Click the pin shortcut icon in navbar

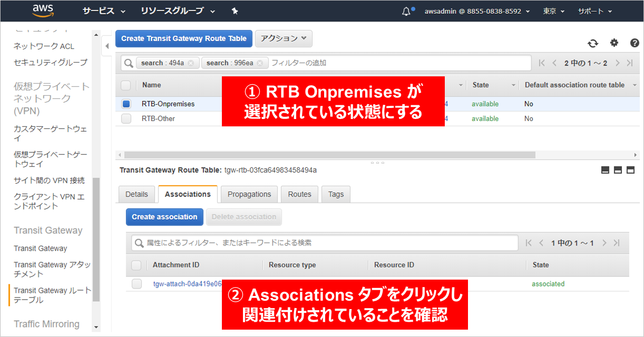tap(235, 11)
